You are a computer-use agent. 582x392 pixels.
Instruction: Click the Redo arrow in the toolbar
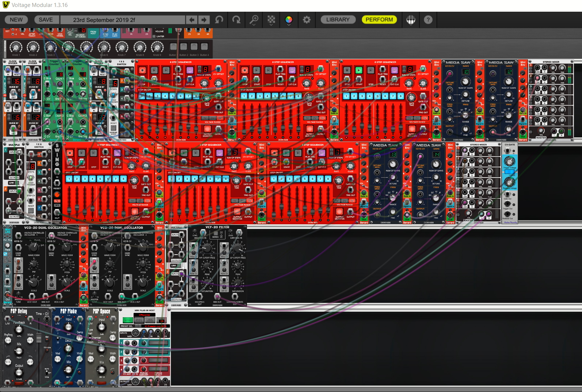point(236,20)
